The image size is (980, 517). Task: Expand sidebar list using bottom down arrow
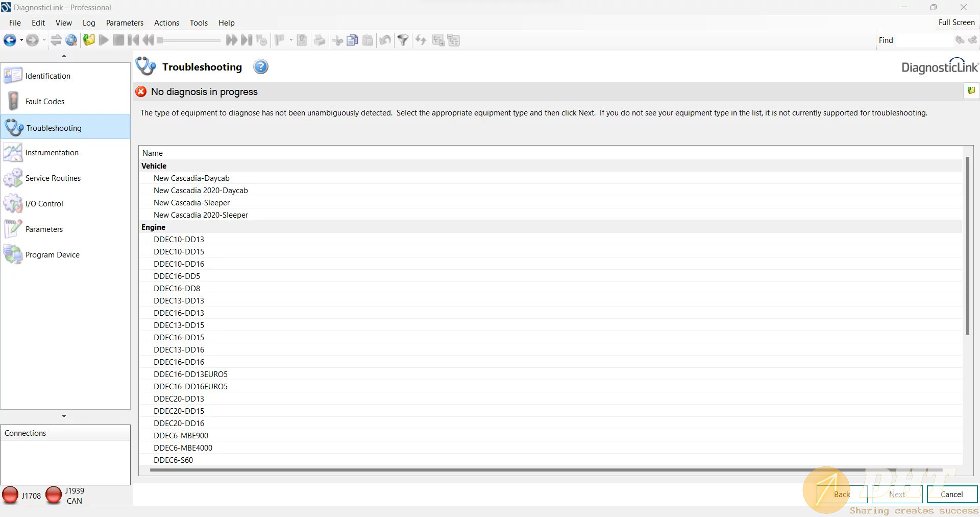[x=64, y=416]
